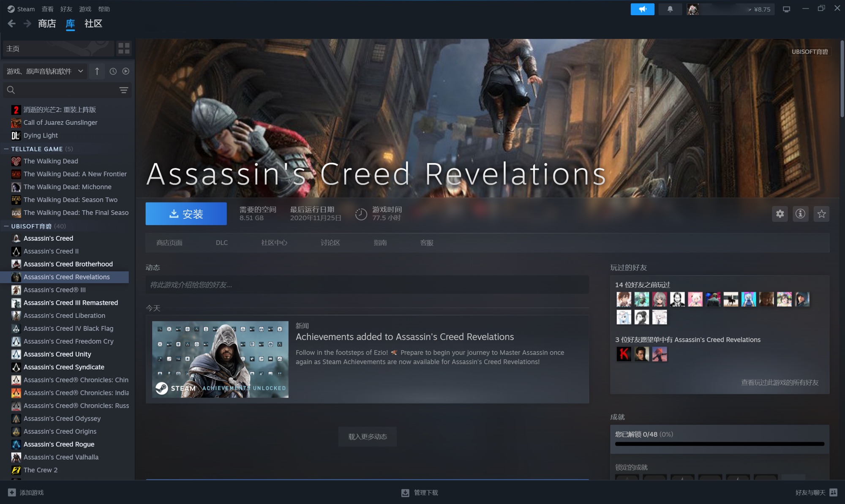
Task: Click the activity post input box
Action: (367, 285)
